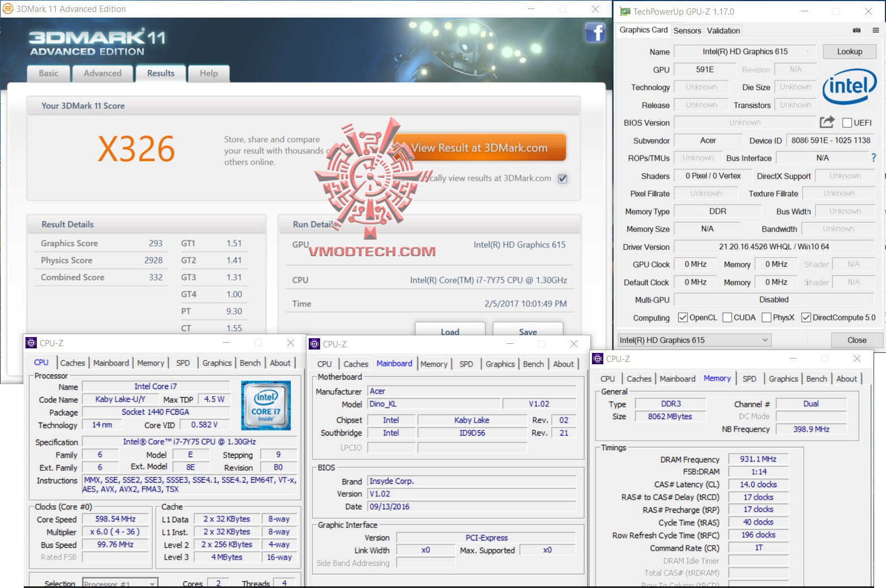
Task: Click the Close button in GPU-Z
Action: click(857, 340)
